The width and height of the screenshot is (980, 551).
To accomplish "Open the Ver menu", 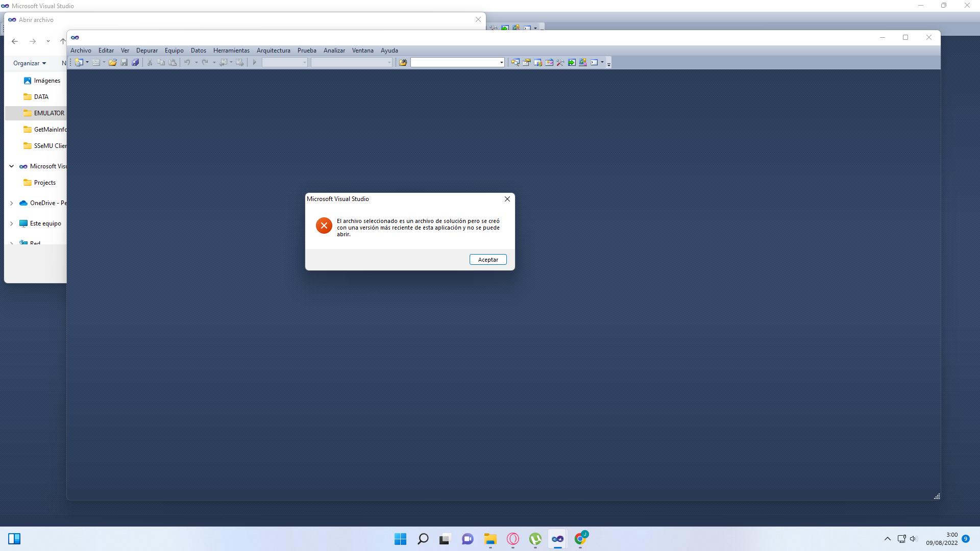I will click(x=125, y=51).
